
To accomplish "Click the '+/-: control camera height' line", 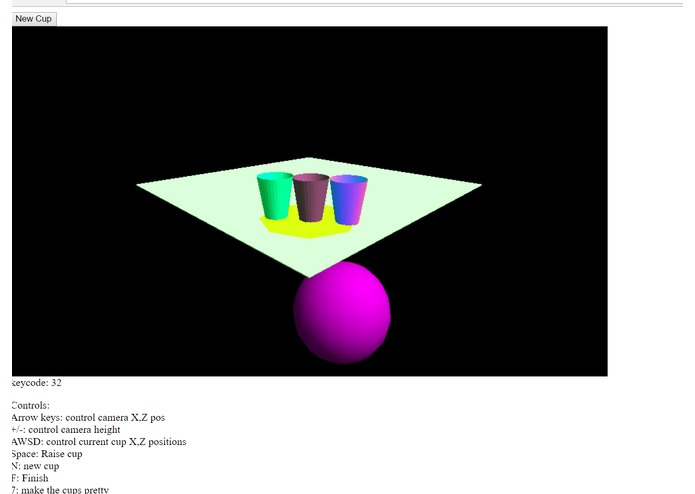I will point(66,429).
